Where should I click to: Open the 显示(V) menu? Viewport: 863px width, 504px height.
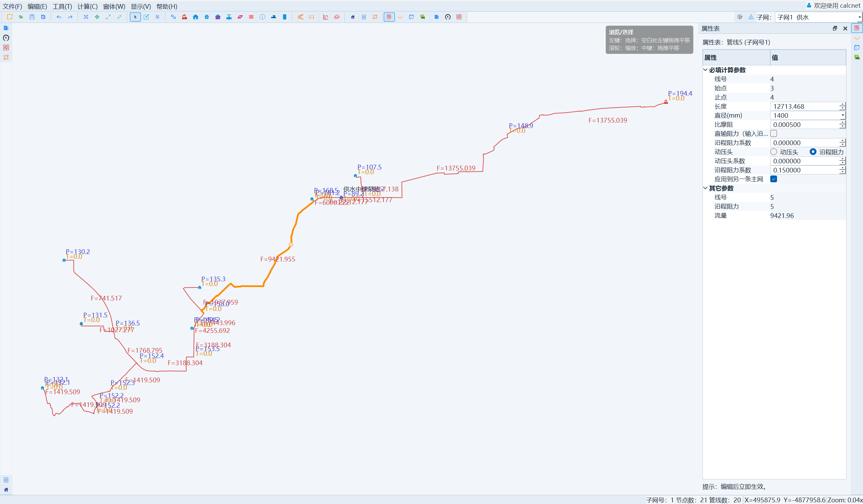140,6
